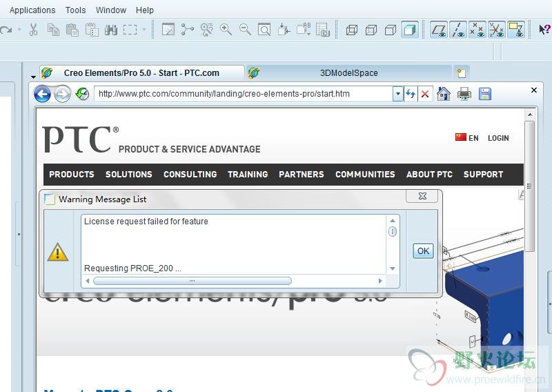Toggle datum axes display
This screenshot has height=392, width=552.
click(458, 30)
